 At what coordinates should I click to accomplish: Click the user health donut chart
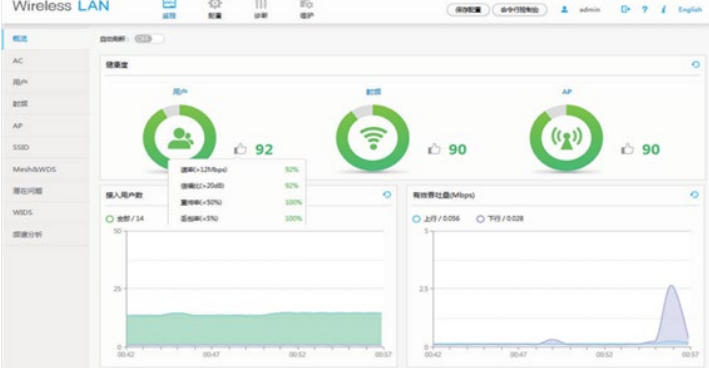[x=180, y=138]
